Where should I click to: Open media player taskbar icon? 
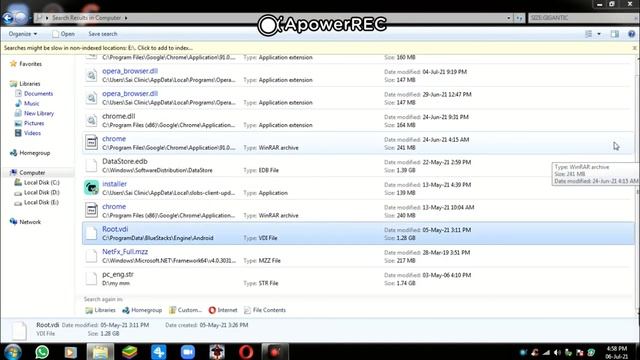(x=70, y=352)
